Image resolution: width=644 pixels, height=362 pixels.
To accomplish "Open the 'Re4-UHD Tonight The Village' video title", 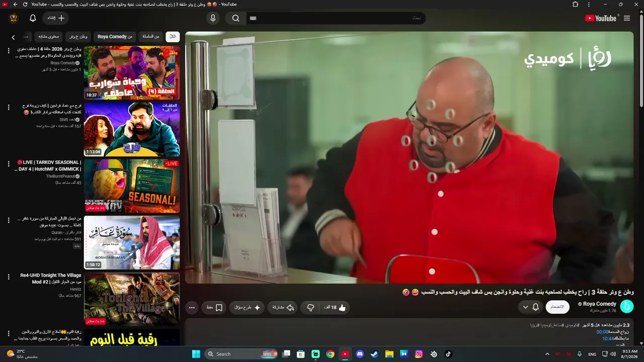I will click(x=50, y=279).
